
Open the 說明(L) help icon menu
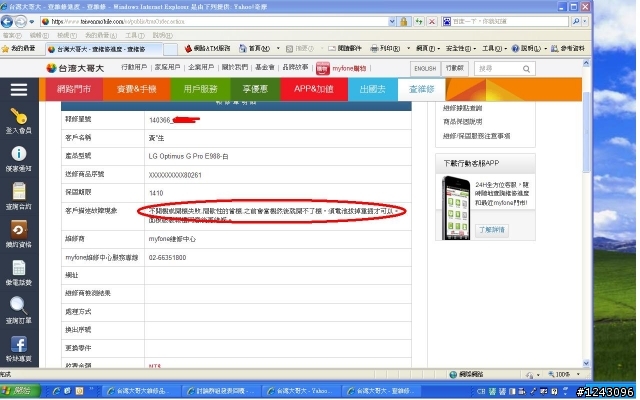[529, 48]
